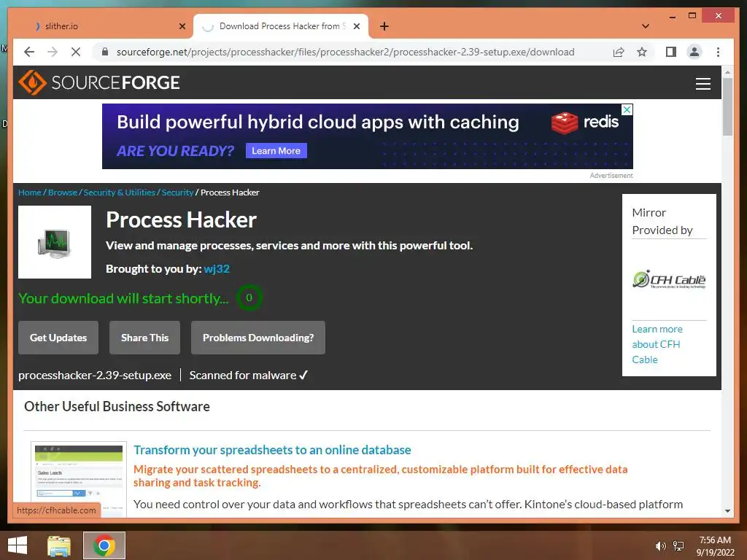This screenshot has height=560, width=747.
Task: Click Chrome icon in taskbar
Action: [x=104, y=545]
